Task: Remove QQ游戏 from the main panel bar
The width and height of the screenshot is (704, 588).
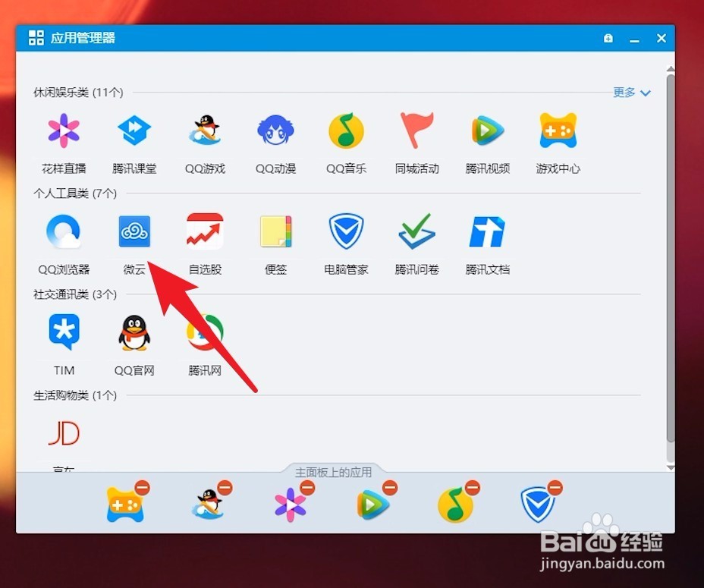Action: pos(225,488)
